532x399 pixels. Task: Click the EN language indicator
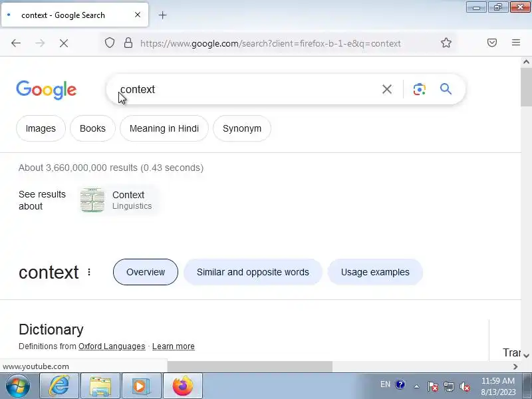click(385, 384)
